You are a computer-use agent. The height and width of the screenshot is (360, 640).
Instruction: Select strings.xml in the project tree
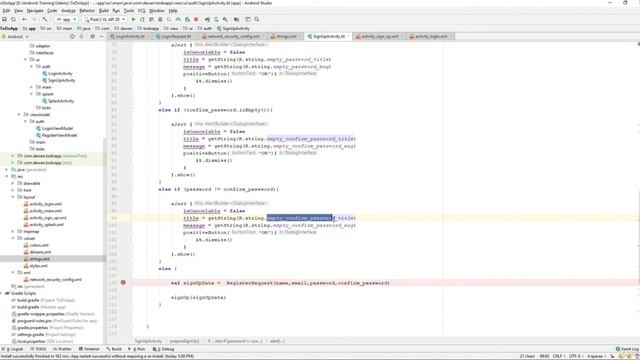pyautogui.click(x=37, y=259)
